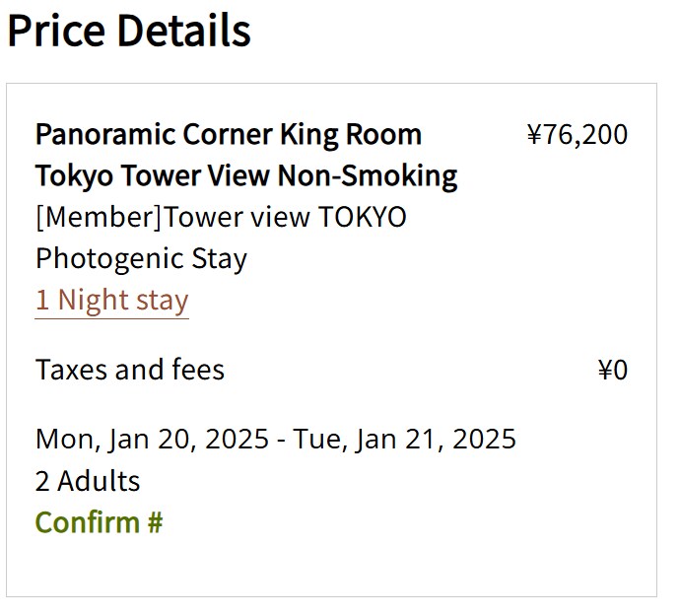Click the green "Confirm #" label
This screenshot has height=616, width=679.
click(99, 521)
